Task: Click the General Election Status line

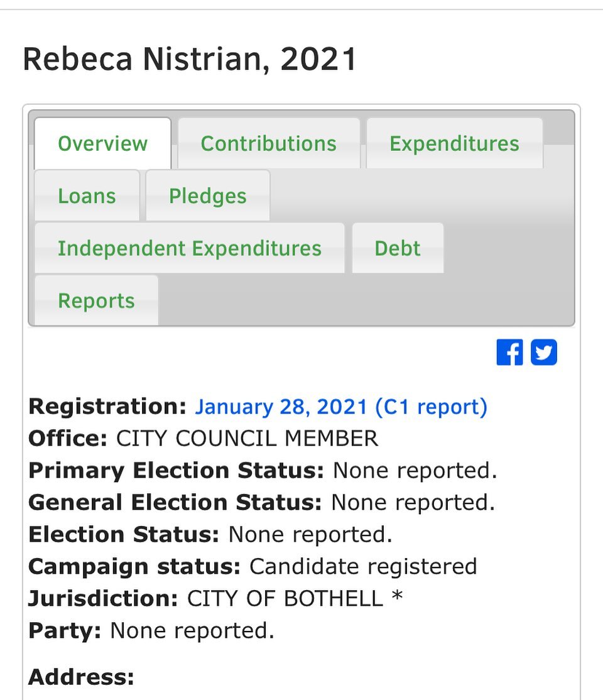Action: pos(261,502)
